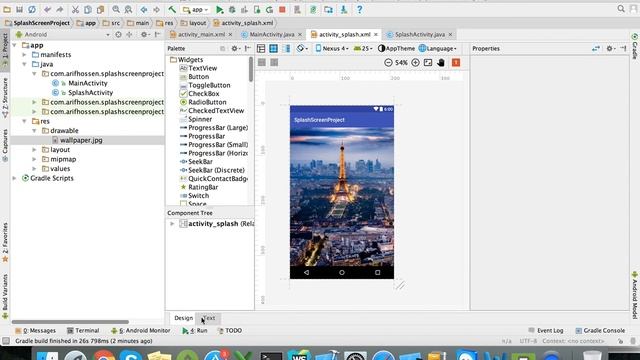Open the AppTheme selector
Viewport: 640px width, 360px height.
click(396, 49)
